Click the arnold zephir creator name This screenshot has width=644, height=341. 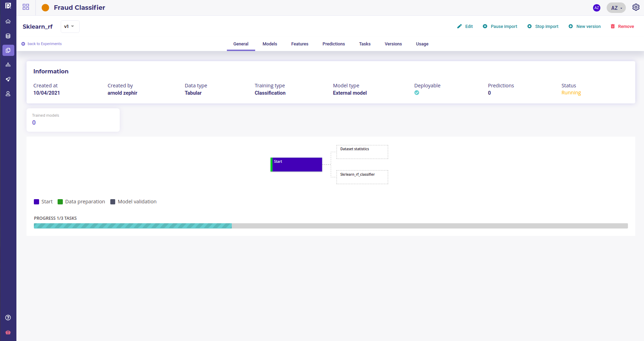tap(122, 93)
